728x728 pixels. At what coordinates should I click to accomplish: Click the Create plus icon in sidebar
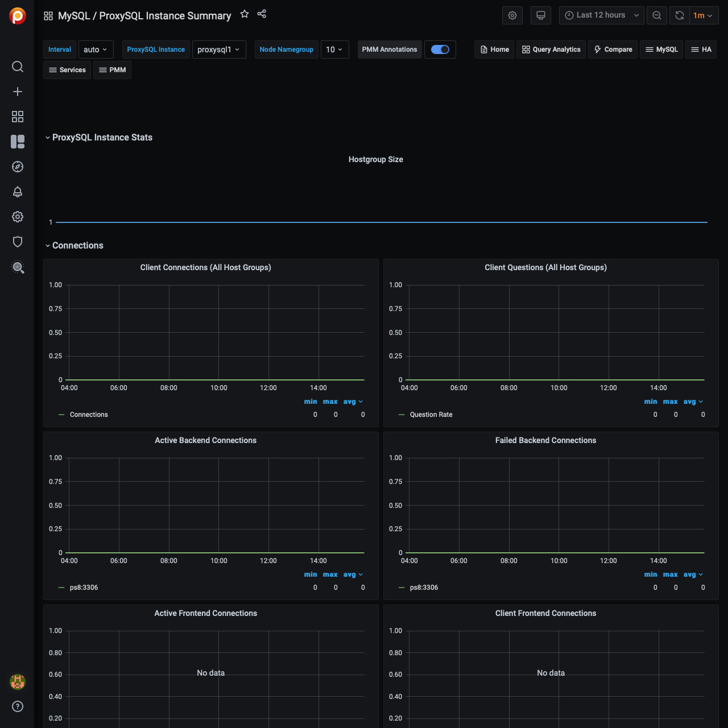point(18,92)
